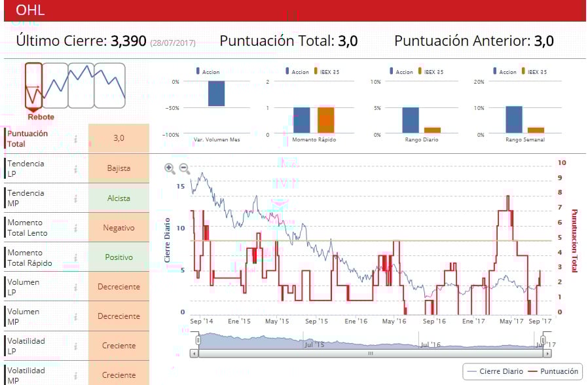Click the Ene '17 x-axis label
The height and width of the screenshot is (385, 588).
click(473, 321)
